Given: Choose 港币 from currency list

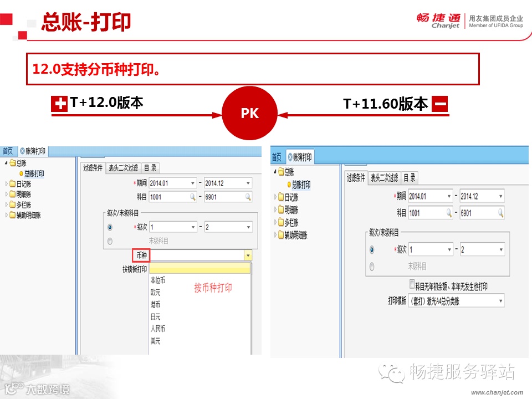Looking at the screenshot, I should click(155, 305).
